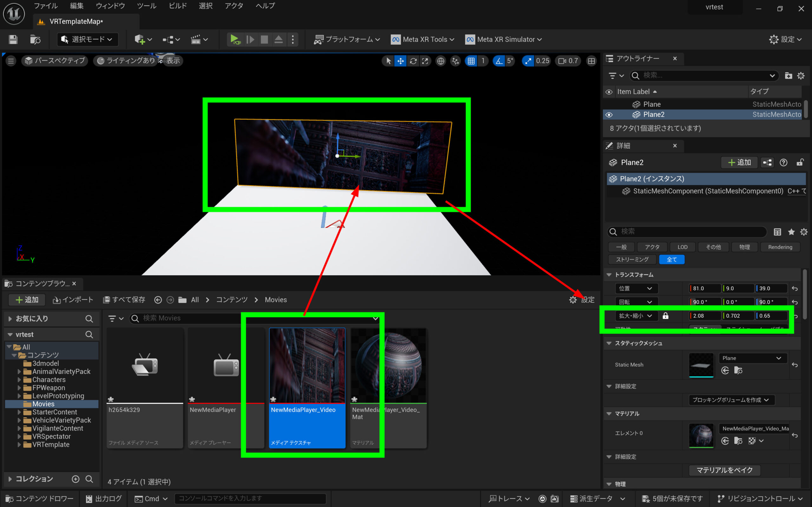
Task: Click the Blueprint/Add components icon next to 追加 in details
Action: coord(767,163)
